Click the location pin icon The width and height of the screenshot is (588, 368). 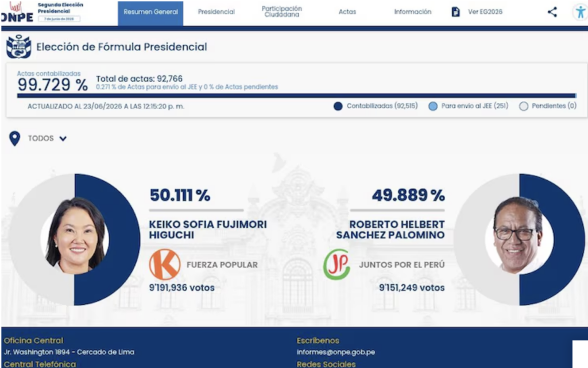14,138
